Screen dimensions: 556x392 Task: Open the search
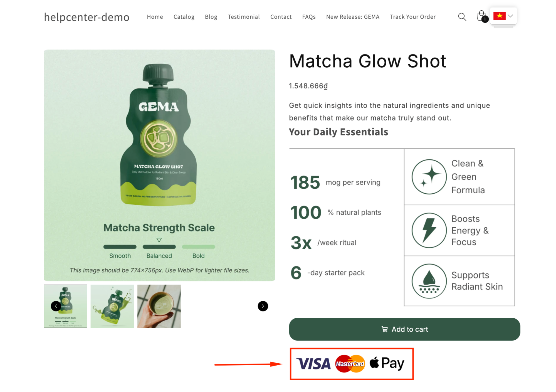462,17
